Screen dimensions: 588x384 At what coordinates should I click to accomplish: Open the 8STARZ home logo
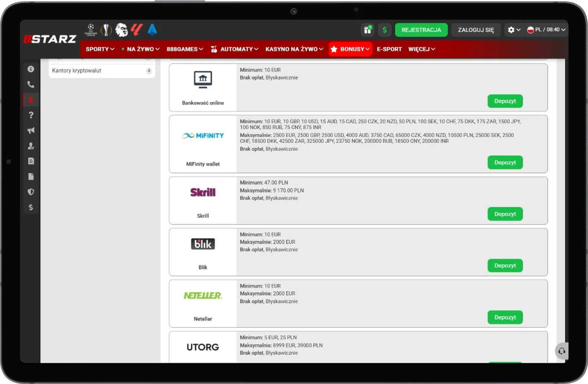tap(50, 39)
